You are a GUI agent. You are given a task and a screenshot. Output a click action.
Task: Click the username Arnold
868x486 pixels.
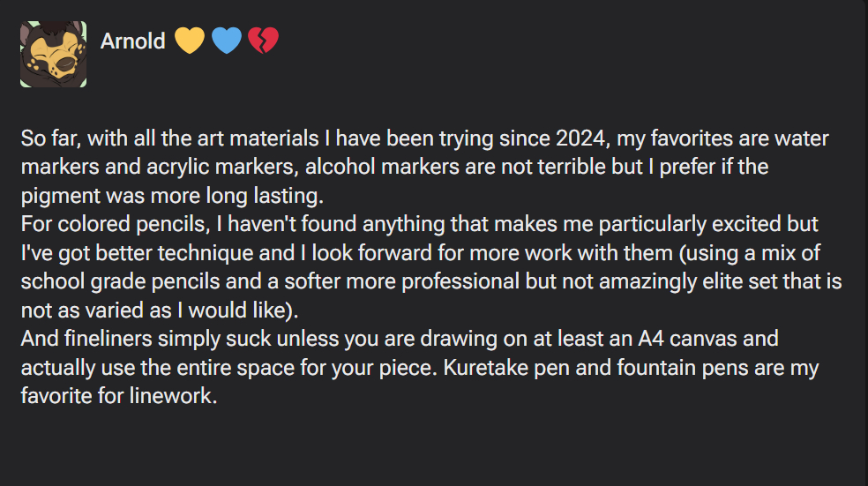pyautogui.click(x=132, y=41)
